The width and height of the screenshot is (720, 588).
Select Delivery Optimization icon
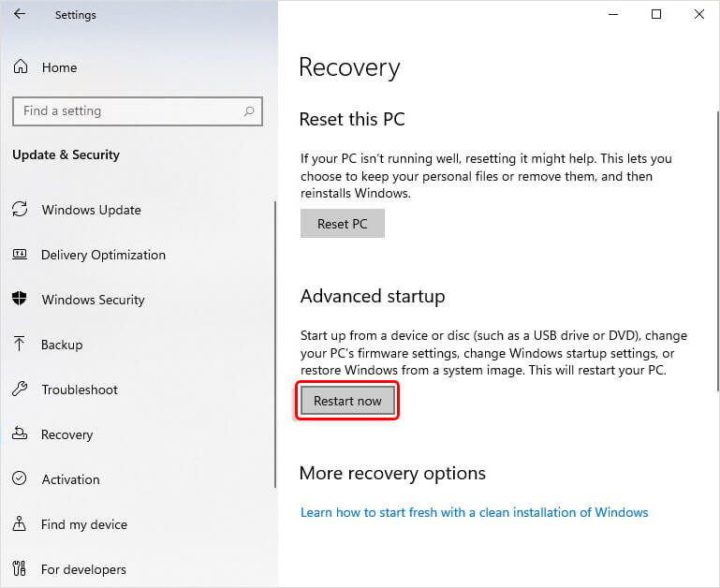pyautogui.click(x=20, y=254)
